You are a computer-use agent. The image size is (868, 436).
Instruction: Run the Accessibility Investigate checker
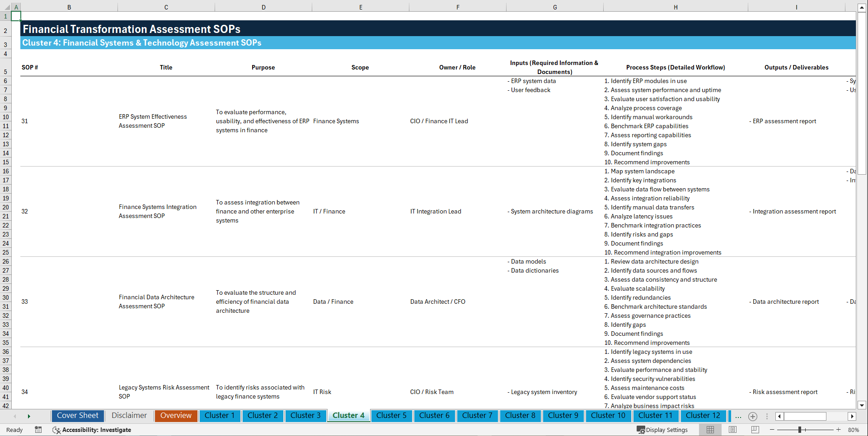tap(92, 430)
